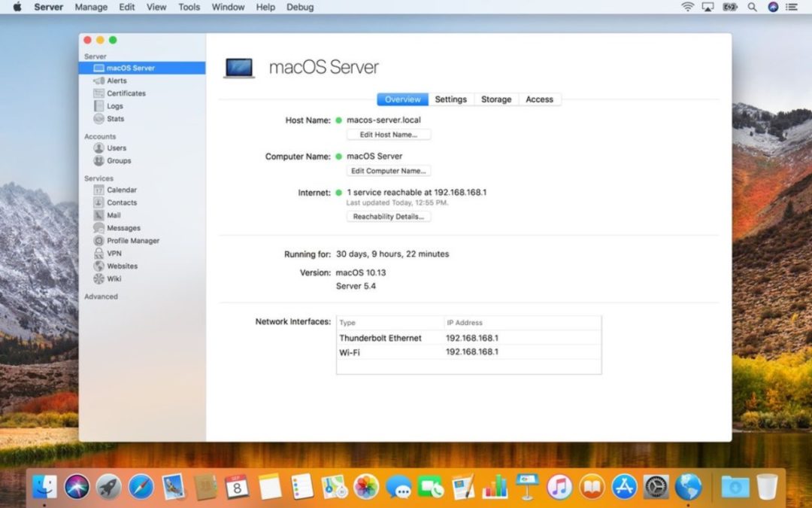This screenshot has width=812, height=508.
Task: Select Alerts in the Server sidebar
Action: [118, 81]
